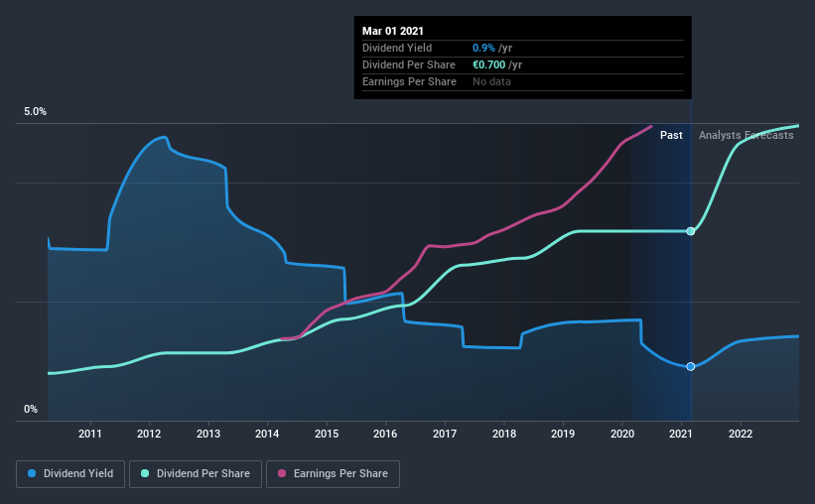The width and height of the screenshot is (815, 504).
Task: Click the 2022 label on the time axis
Action: pos(741,434)
